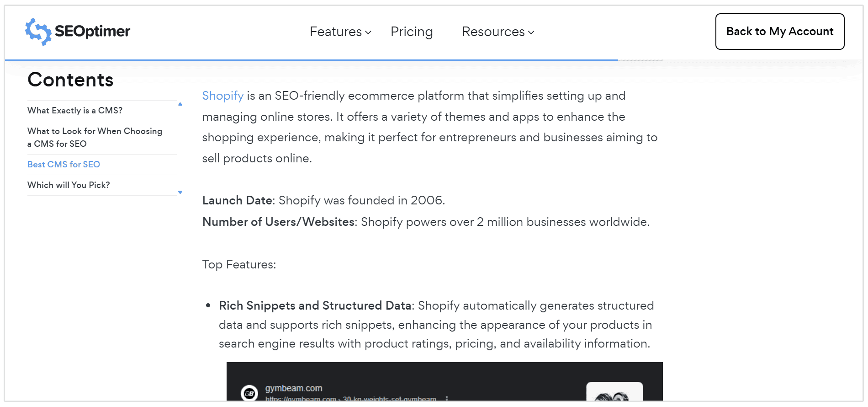Click the blue reading progress bar

click(x=311, y=59)
